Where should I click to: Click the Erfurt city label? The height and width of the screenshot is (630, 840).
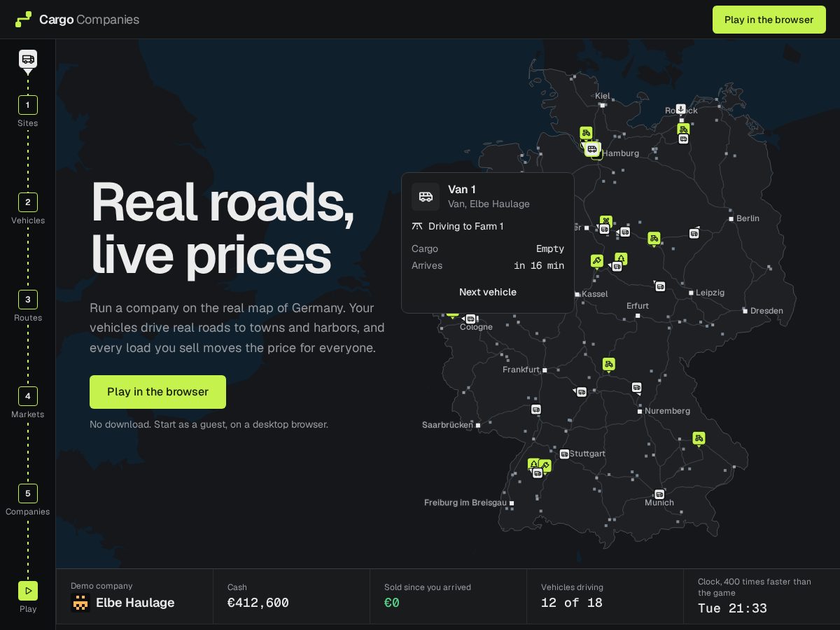coord(638,306)
